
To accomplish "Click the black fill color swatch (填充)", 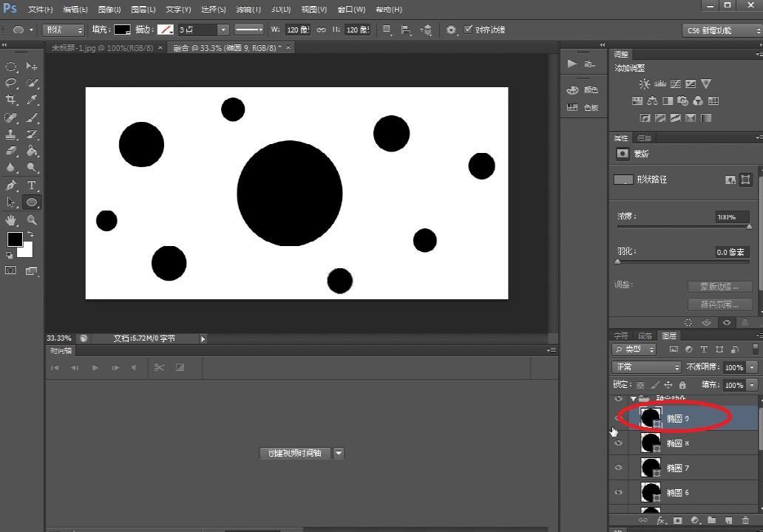I will [122, 30].
